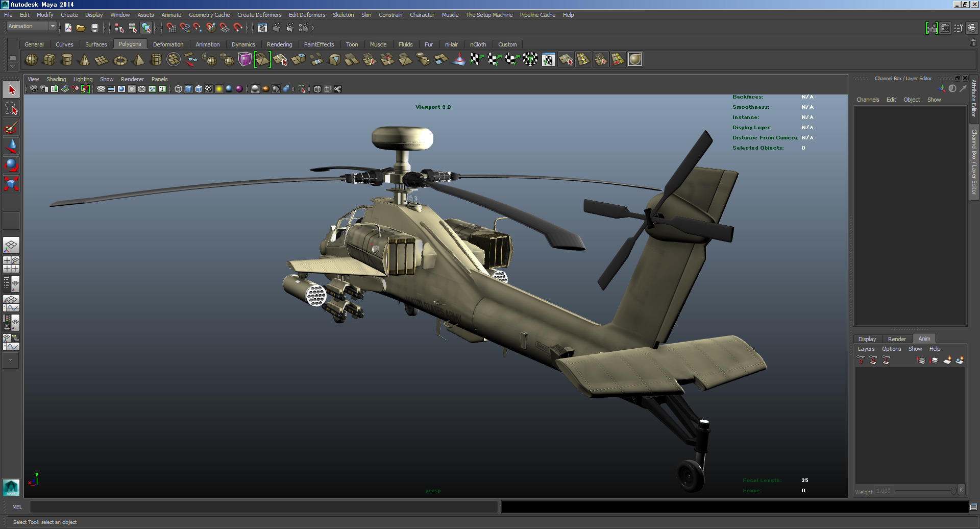The image size is (980, 529).
Task: Open the vertical Attribute Editor tab
Action: pos(974,98)
